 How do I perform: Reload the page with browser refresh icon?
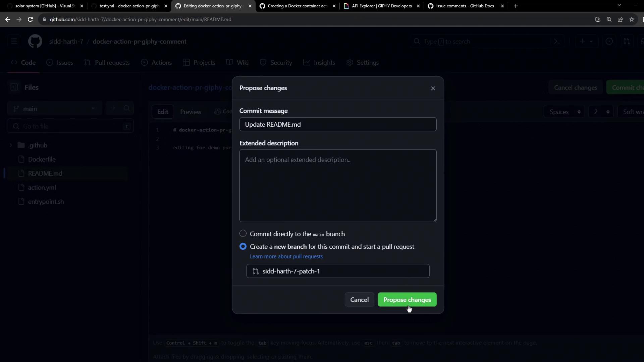click(x=30, y=19)
